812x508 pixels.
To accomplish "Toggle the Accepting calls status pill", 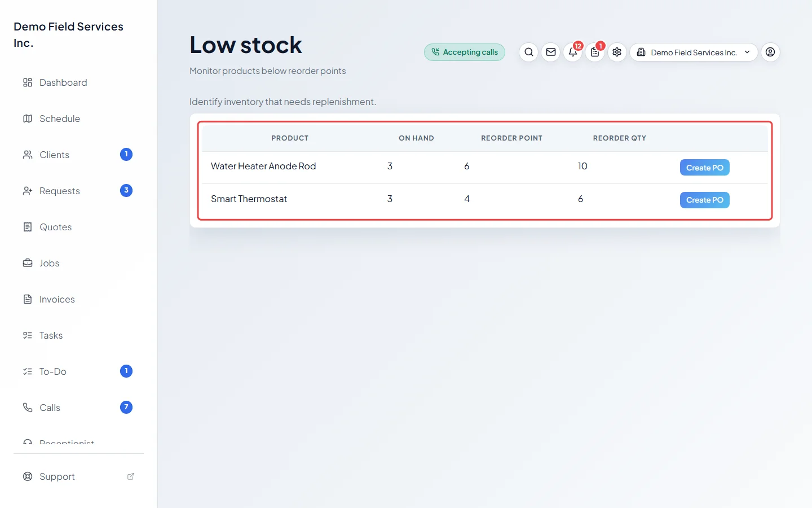I will [465, 52].
